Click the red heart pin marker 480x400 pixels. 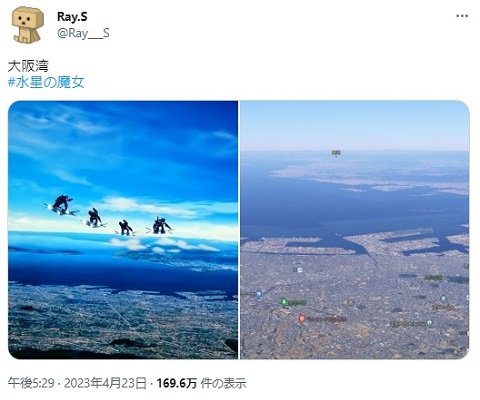(302, 319)
